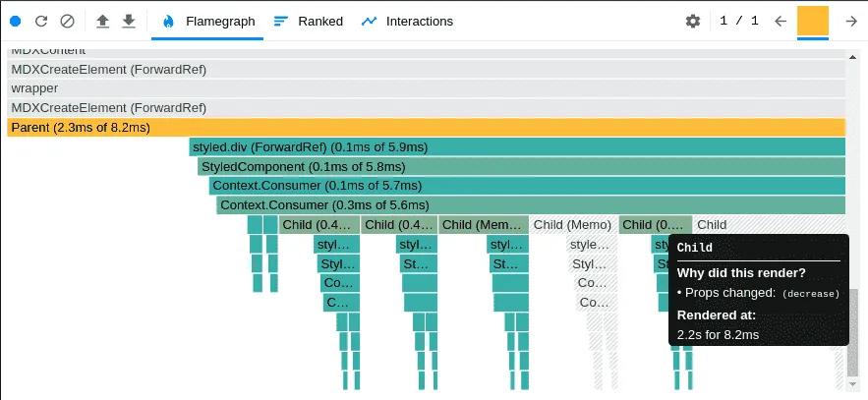
Task: Save the profile using the download arrow icon
Action: [x=129, y=21]
